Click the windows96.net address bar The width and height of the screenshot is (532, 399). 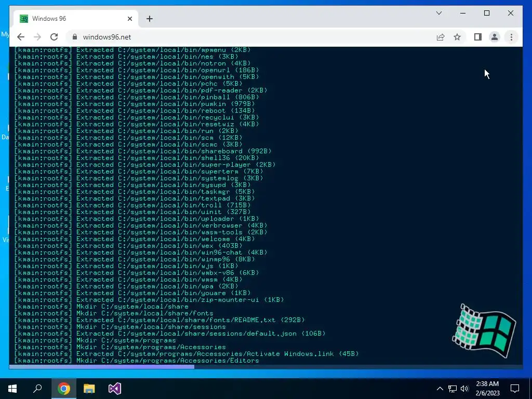point(251,37)
